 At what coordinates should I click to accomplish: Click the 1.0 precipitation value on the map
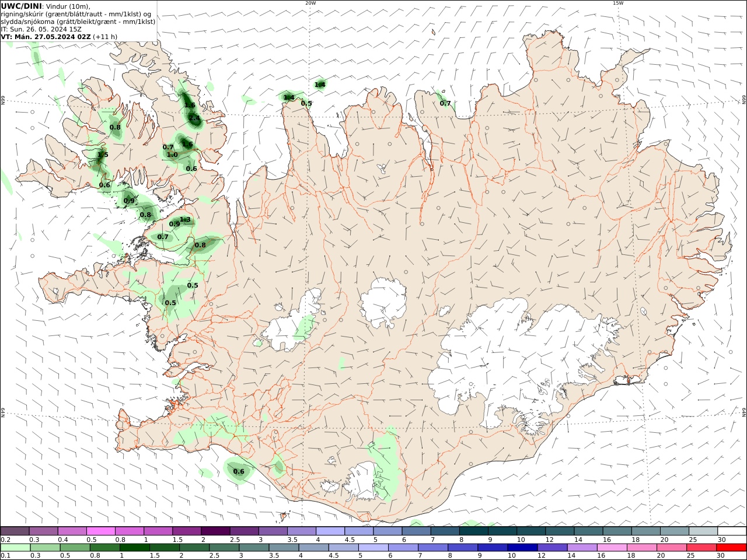[172, 155]
